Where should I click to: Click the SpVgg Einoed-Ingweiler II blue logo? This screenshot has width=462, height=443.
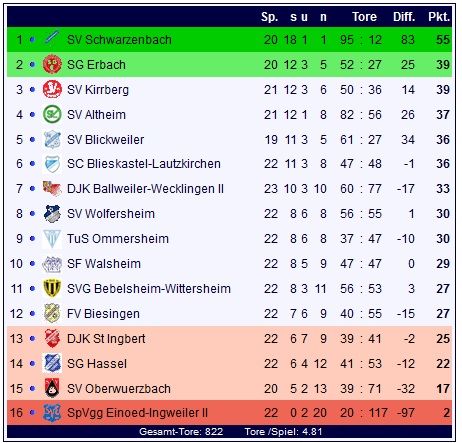pyautogui.click(x=52, y=413)
